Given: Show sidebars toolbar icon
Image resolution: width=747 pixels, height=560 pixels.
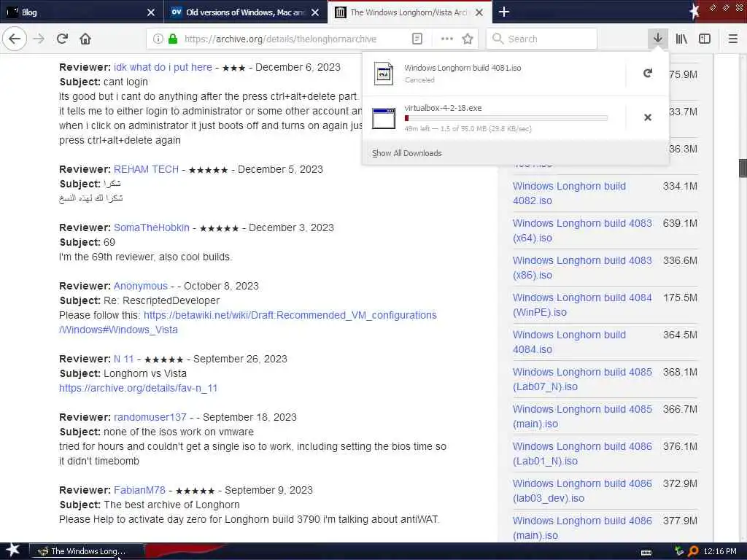Looking at the screenshot, I should (705, 39).
